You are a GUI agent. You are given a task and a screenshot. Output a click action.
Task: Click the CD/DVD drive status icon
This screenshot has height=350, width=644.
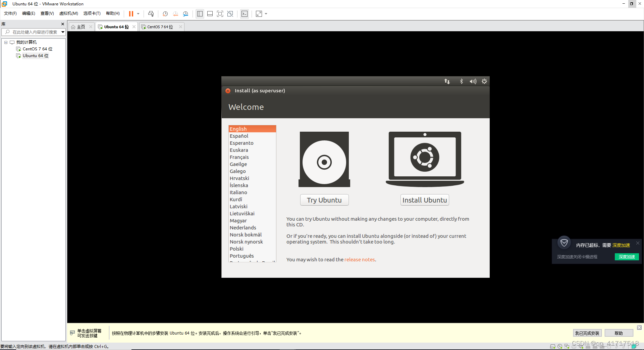tap(560, 346)
